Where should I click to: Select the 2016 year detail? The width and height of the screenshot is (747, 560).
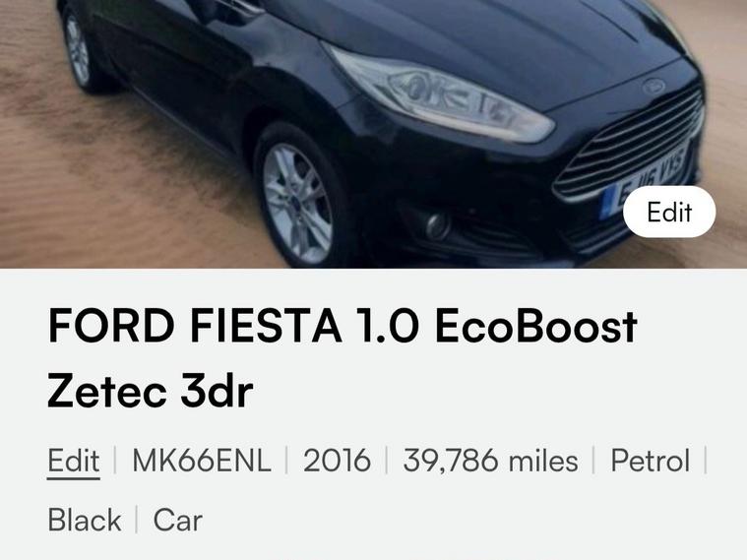[x=337, y=461]
